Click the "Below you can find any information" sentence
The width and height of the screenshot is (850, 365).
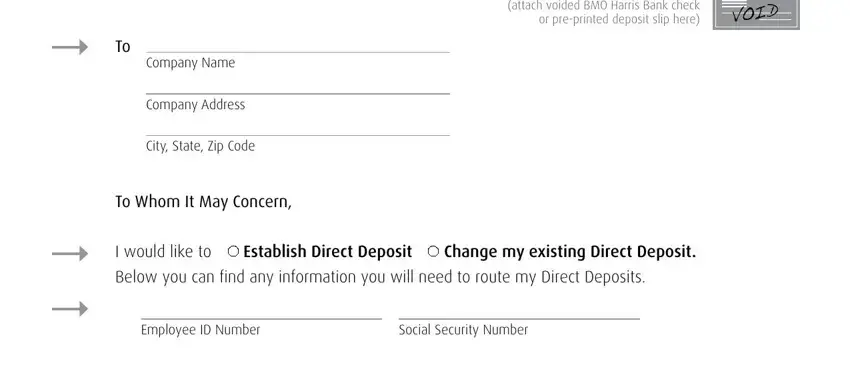click(380, 277)
